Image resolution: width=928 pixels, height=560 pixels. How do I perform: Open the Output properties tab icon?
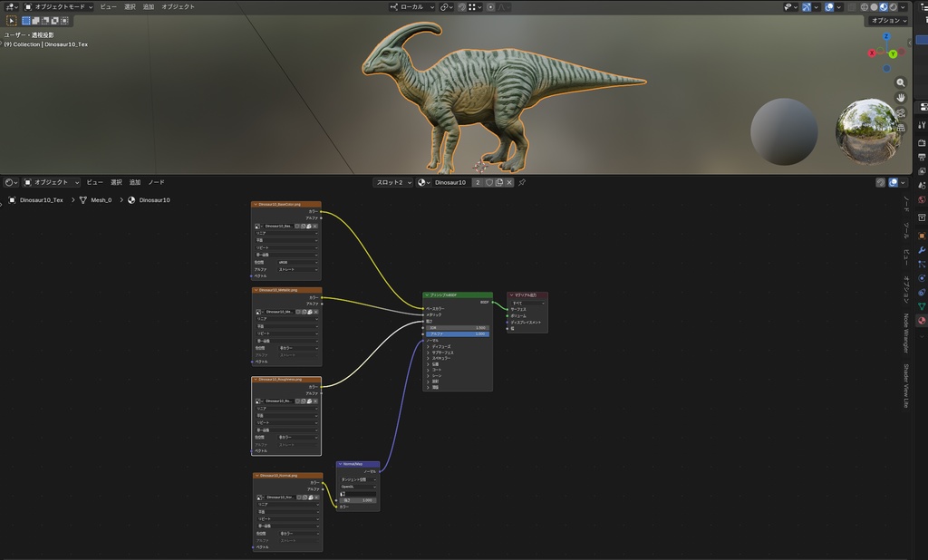[922, 157]
